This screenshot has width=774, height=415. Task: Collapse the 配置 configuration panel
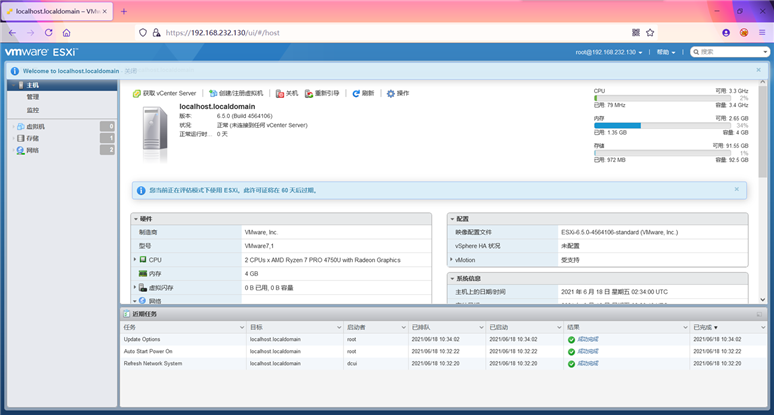pos(452,219)
